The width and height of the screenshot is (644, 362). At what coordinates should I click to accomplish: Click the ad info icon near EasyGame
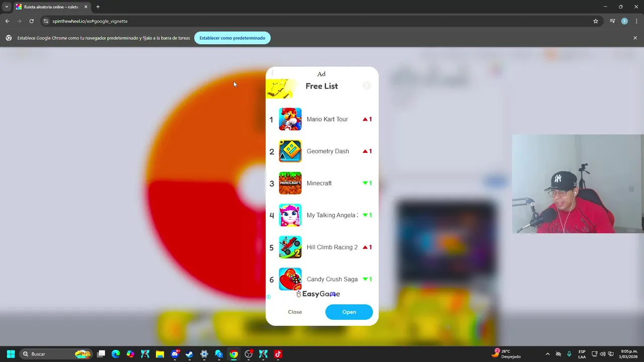click(x=269, y=297)
